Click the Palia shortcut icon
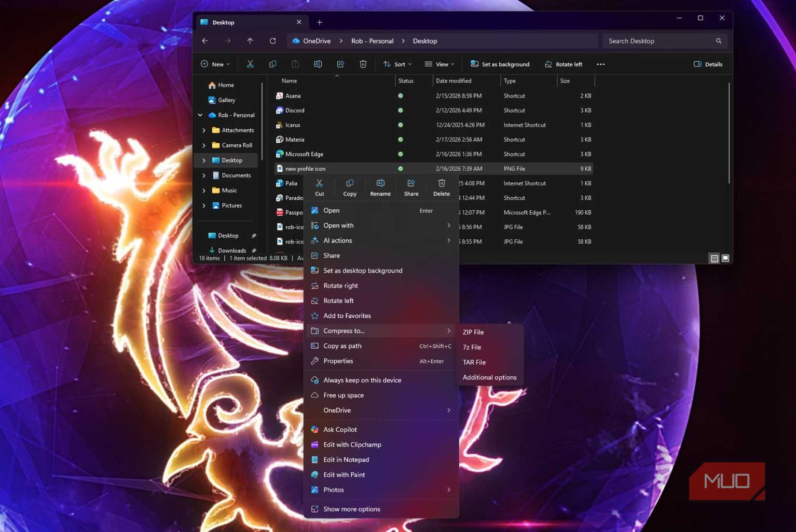This screenshot has width=796, height=532. [x=279, y=183]
